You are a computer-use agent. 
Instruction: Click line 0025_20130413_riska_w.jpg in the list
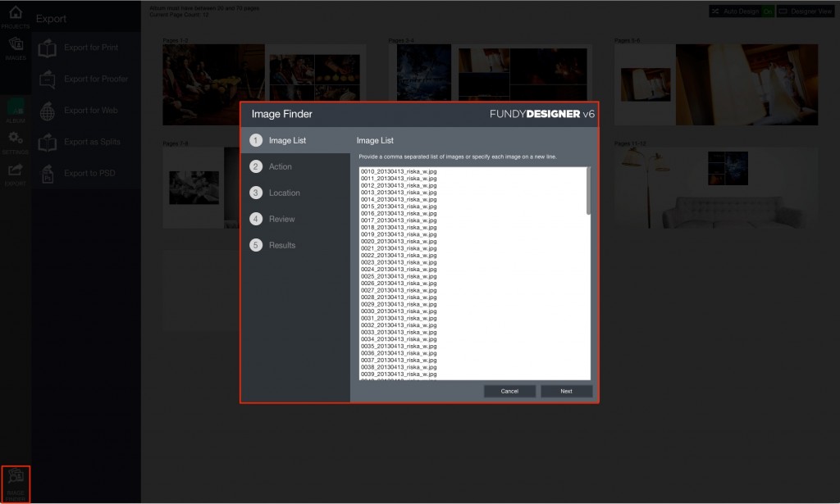tap(399, 277)
